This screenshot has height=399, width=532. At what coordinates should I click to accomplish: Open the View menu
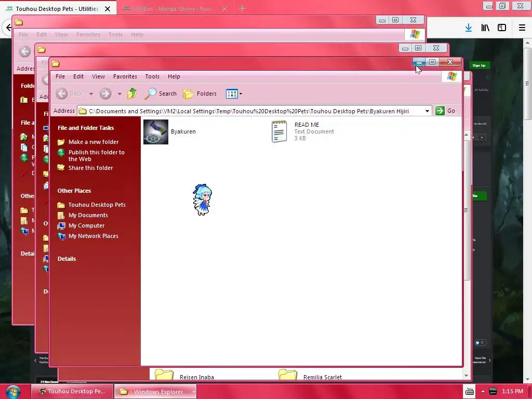(x=98, y=76)
